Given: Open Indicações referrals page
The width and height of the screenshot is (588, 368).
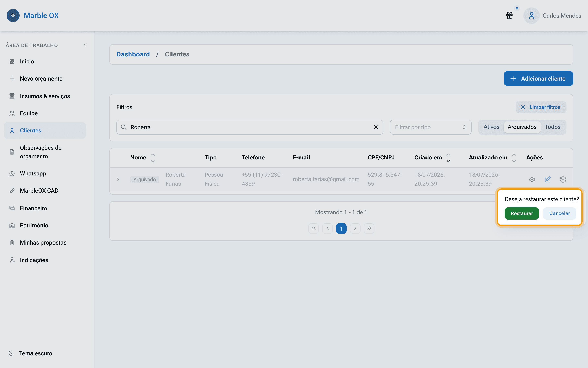Looking at the screenshot, I should pyautogui.click(x=45, y=260).
